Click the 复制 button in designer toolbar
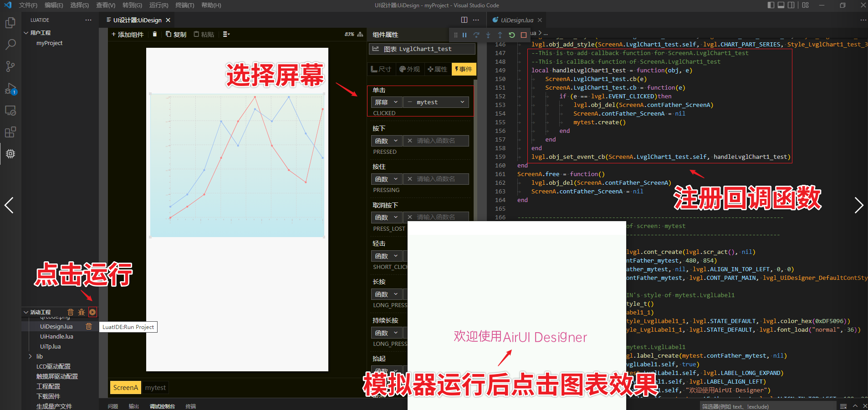The image size is (868, 410). (176, 35)
